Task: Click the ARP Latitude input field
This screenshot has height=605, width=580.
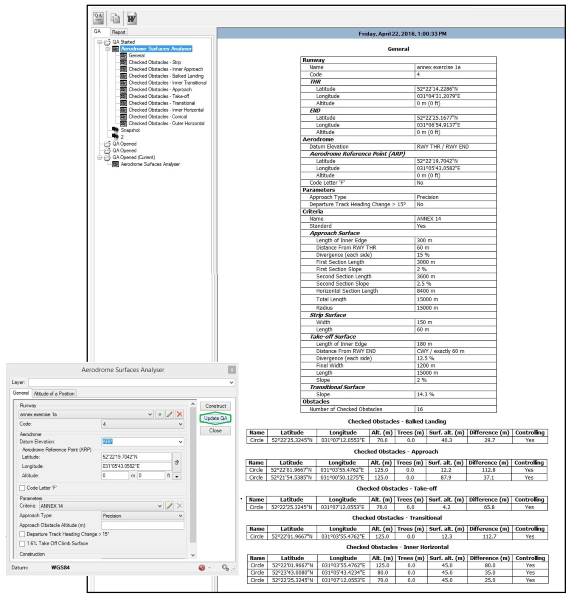Action: [136, 457]
